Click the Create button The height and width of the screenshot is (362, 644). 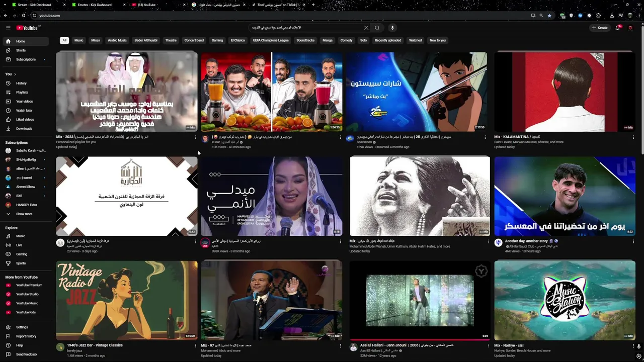pyautogui.click(x=600, y=28)
